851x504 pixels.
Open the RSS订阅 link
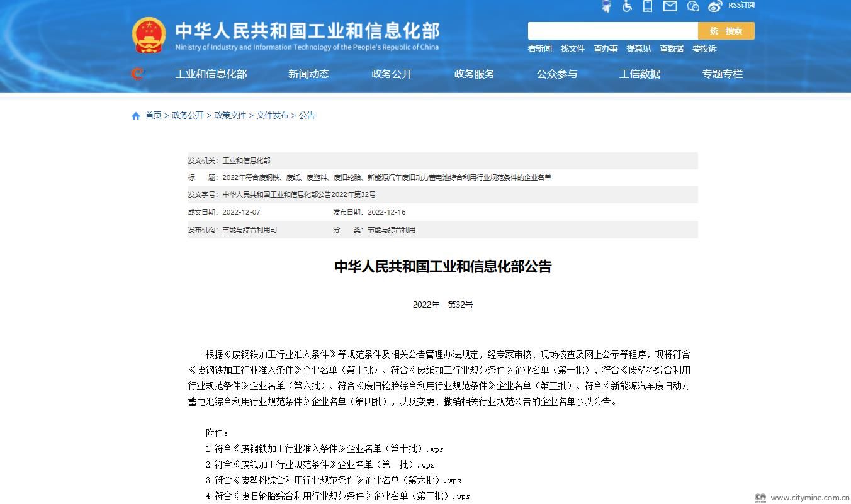tap(741, 5)
